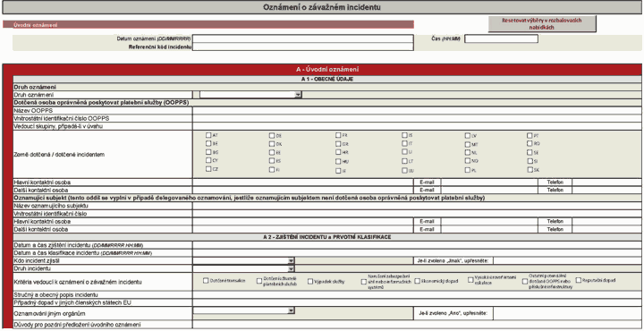This screenshot has height=331, width=644.
Task: Click the 'Referenční kód incidentu' field
Action: coord(303,47)
